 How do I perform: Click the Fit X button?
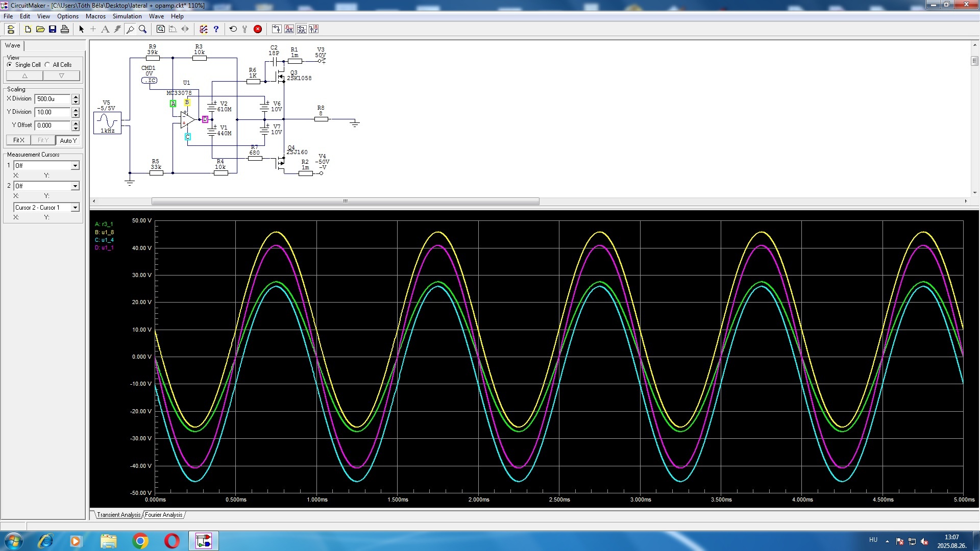(x=18, y=140)
